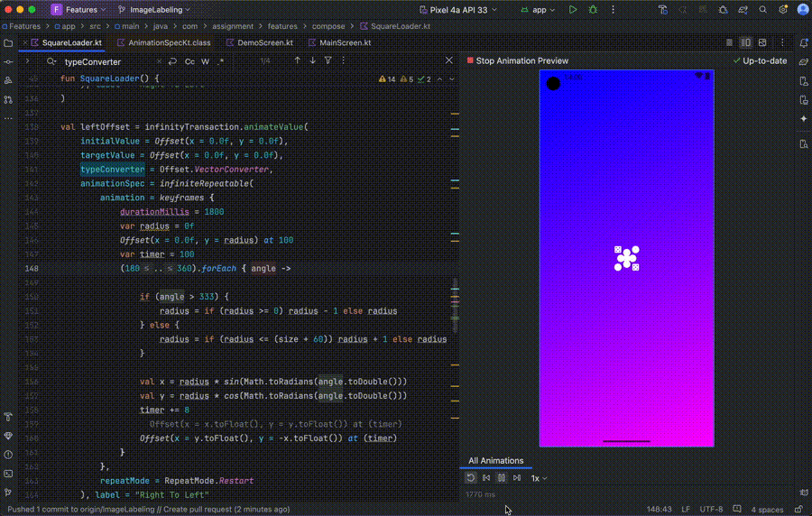Open search filter funnel options

(328, 60)
